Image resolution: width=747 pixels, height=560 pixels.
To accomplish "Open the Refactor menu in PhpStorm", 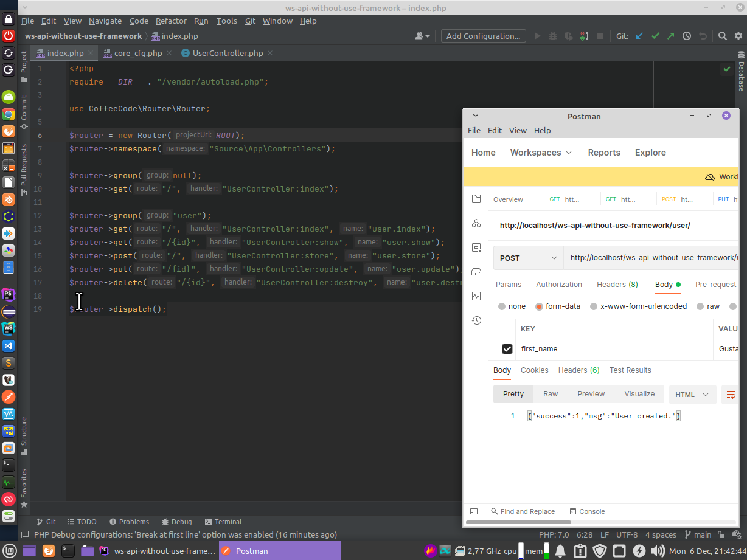I will click(171, 21).
